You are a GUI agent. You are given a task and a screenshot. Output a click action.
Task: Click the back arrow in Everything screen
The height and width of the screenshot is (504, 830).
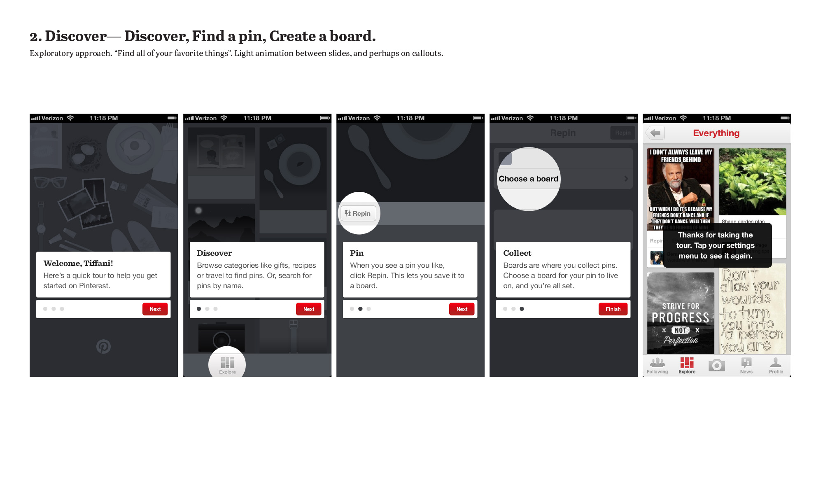[655, 133]
